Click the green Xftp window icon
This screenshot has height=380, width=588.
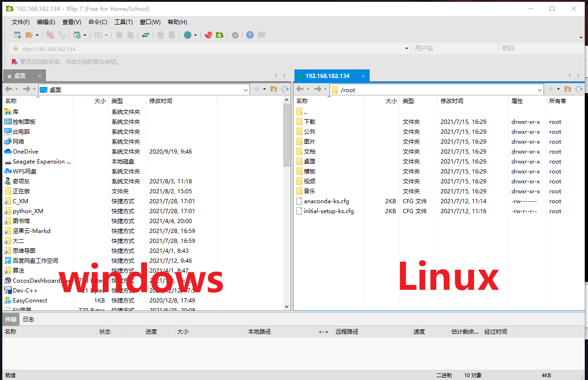[x=219, y=35]
